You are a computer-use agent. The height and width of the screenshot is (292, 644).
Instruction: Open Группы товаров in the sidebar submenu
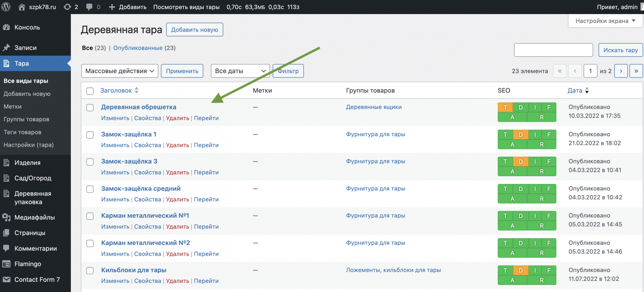point(26,119)
